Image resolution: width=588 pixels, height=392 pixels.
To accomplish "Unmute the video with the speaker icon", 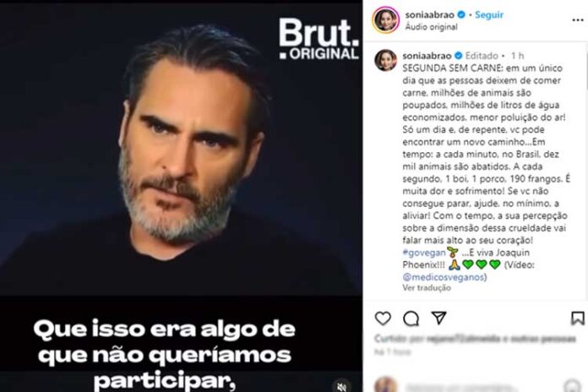I will coord(341,386).
